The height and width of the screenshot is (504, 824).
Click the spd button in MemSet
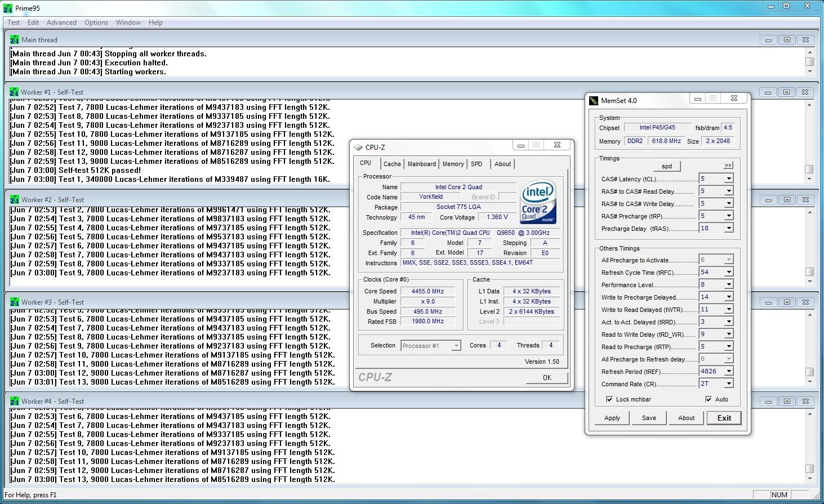tap(667, 166)
